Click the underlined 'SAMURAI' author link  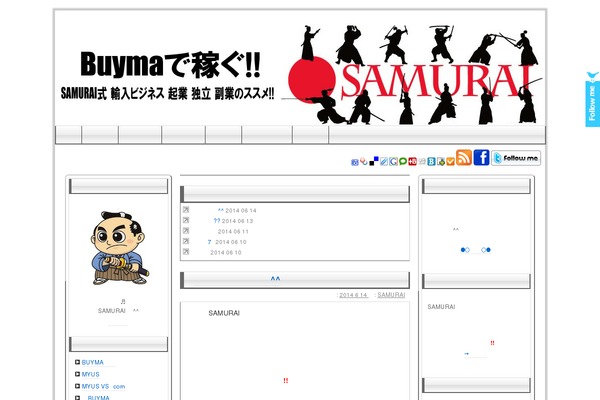click(391, 295)
